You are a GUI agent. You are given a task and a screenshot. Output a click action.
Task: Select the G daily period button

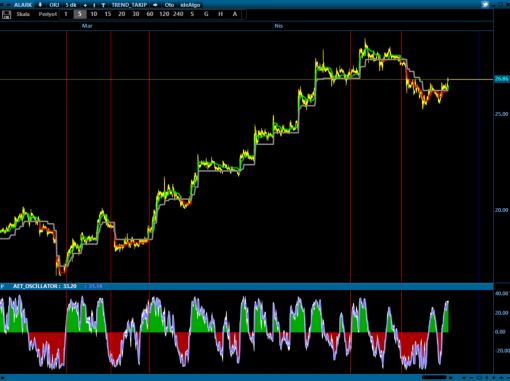(x=206, y=14)
